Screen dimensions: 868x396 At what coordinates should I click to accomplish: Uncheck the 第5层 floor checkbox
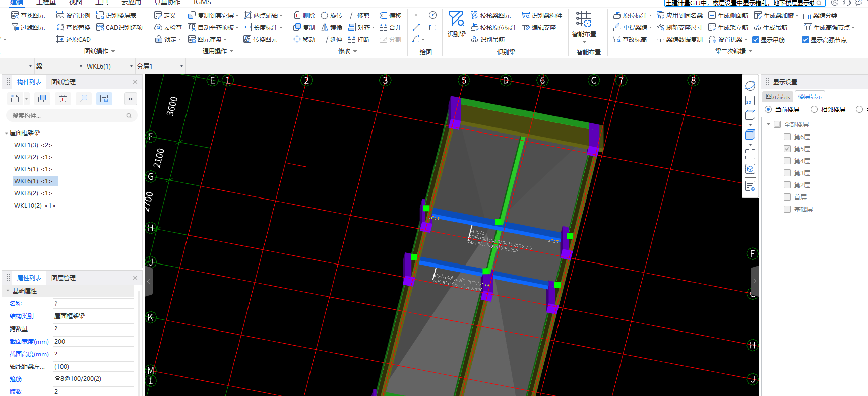coord(787,149)
